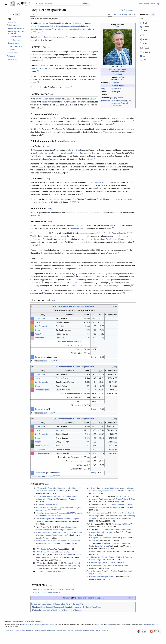
Task: Open the Donate link
Action: [x=141, y=4]
